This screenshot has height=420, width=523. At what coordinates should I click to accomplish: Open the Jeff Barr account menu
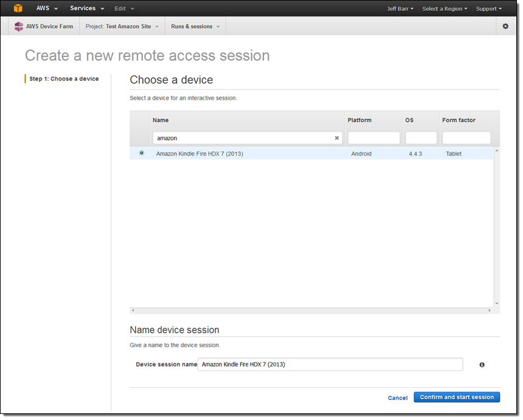[400, 9]
